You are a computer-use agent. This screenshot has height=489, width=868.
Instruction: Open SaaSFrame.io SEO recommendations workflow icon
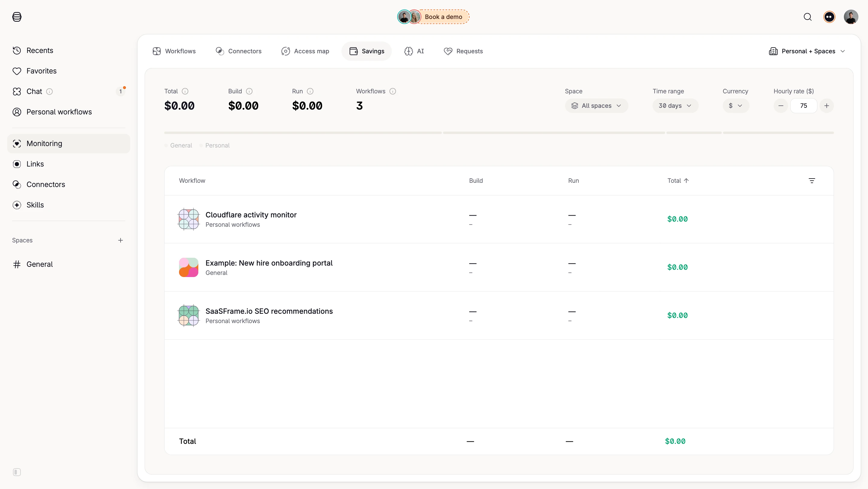pyautogui.click(x=189, y=315)
